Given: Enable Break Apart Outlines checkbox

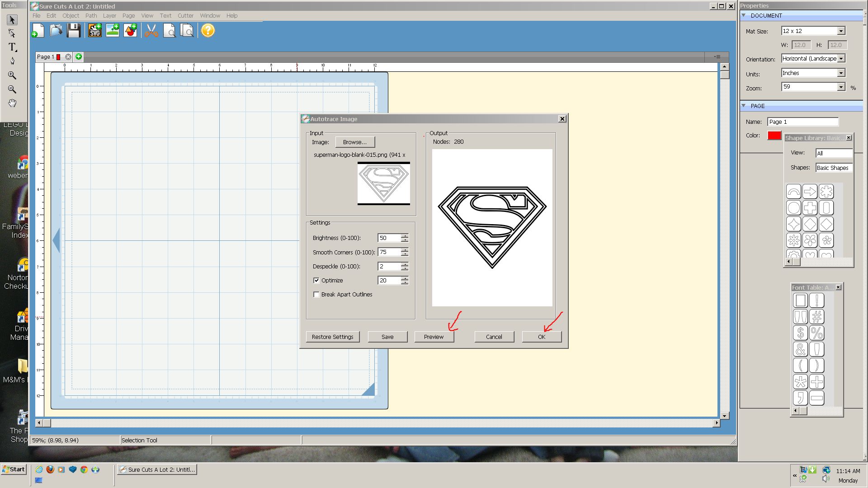Looking at the screenshot, I should [316, 295].
